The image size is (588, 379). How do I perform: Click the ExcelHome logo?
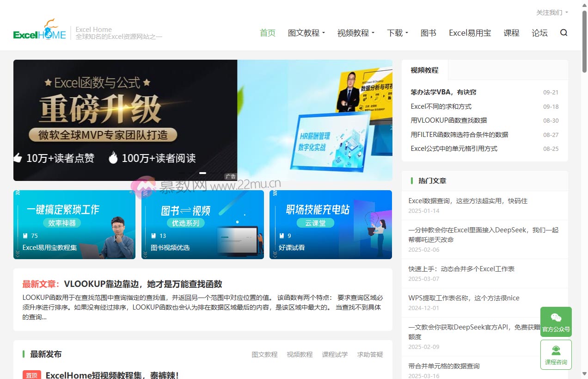(x=39, y=34)
